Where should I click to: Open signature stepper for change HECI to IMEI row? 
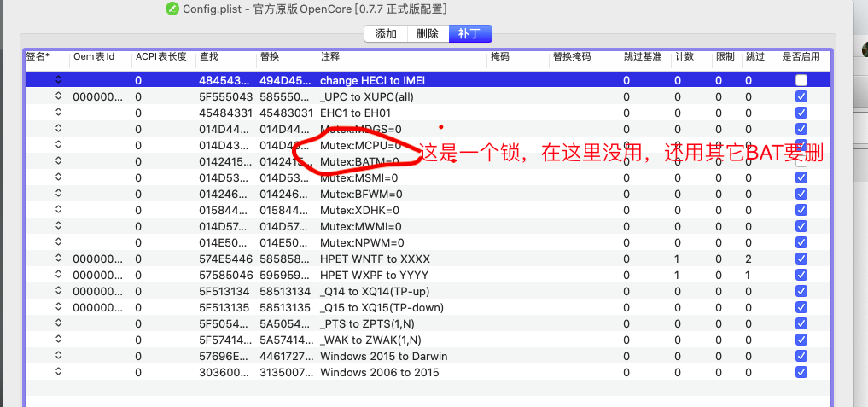point(59,79)
